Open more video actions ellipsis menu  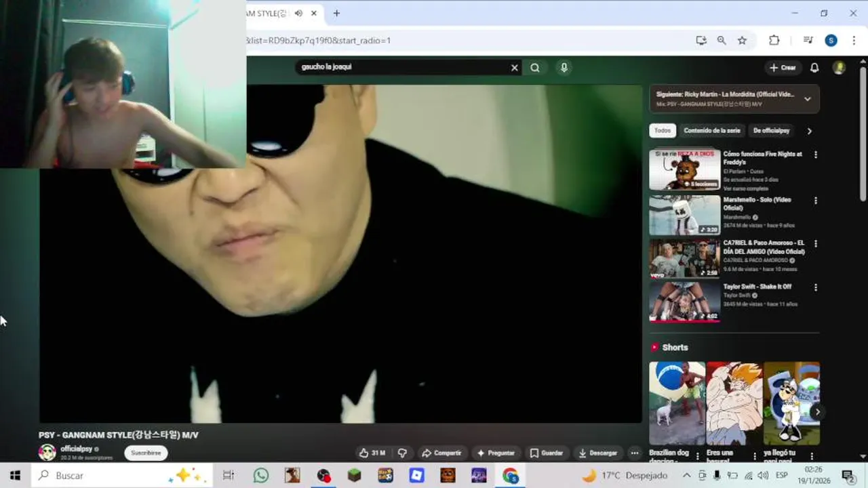(x=635, y=453)
